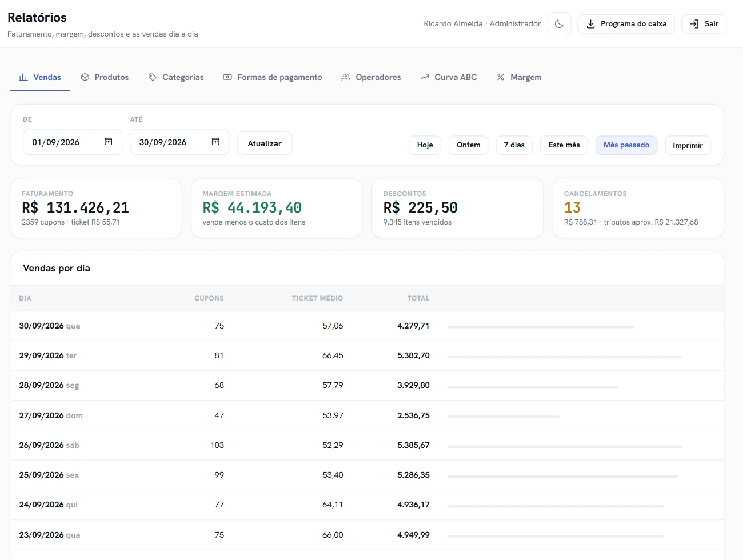Select the Operadores tab
The width and height of the screenshot is (743, 560).
click(x=371, y=77)
